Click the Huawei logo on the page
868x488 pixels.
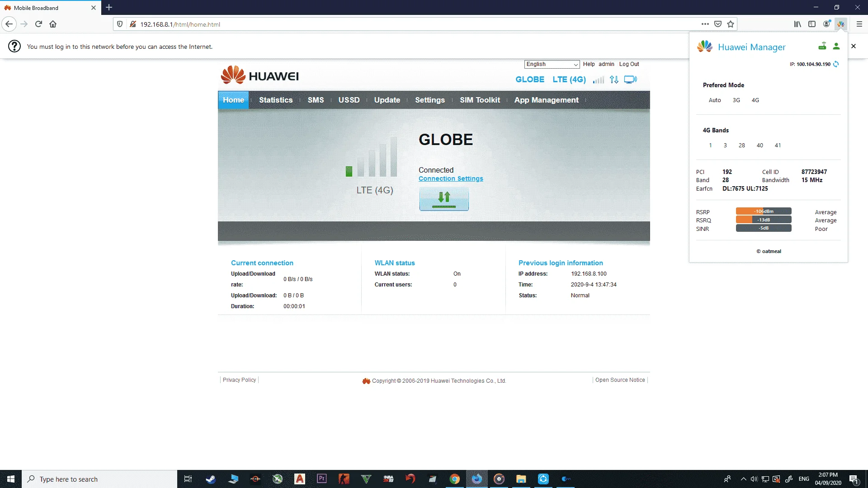259,75
